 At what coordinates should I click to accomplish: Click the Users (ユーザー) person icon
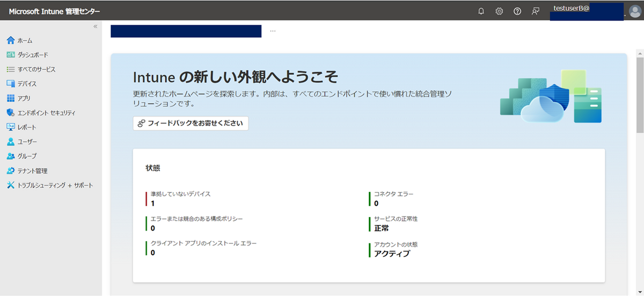pos(10,142)
